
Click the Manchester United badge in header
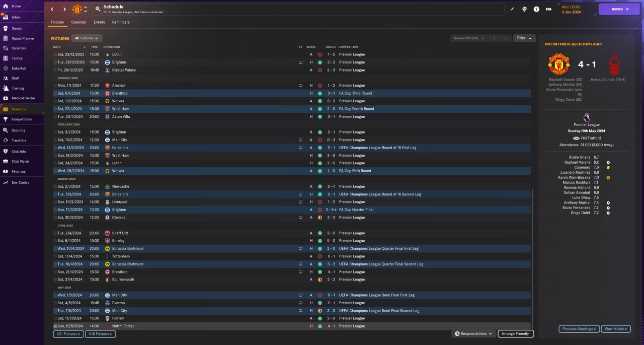click(77, 9)
